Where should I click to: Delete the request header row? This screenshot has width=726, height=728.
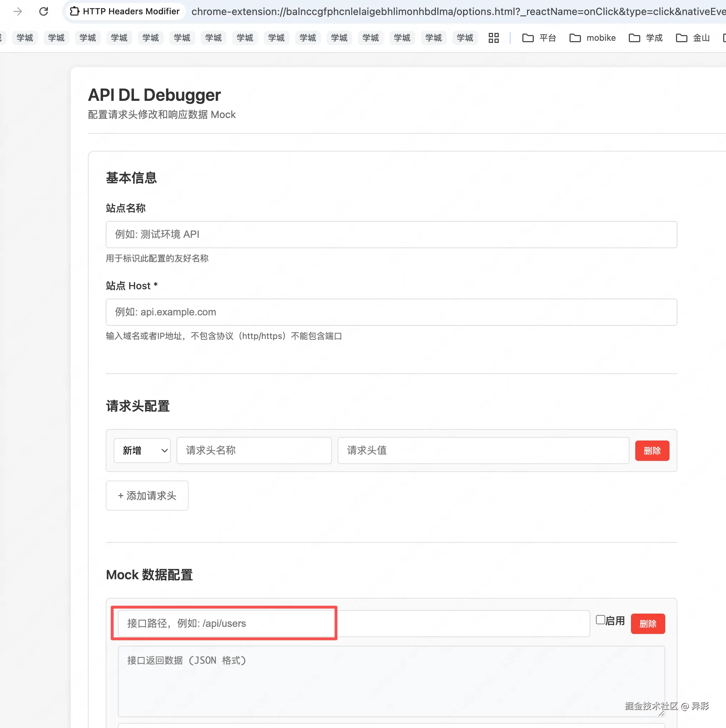(652, 451)
